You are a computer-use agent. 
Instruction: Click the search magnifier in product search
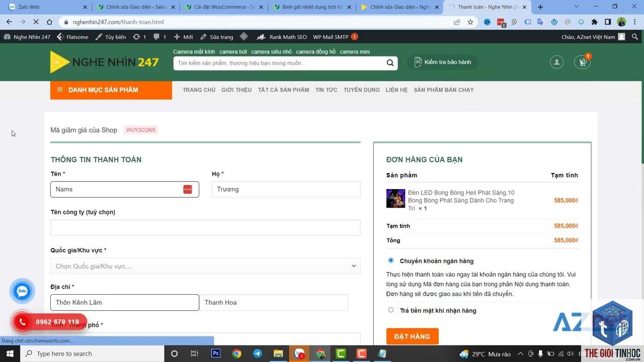coord(390,63)
